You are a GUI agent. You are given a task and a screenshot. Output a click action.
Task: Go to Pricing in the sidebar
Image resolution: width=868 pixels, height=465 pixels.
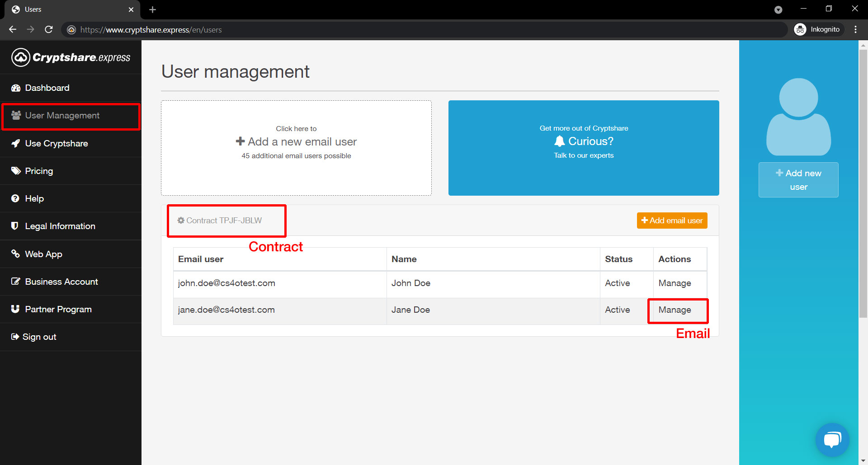[x=39, y=171]
